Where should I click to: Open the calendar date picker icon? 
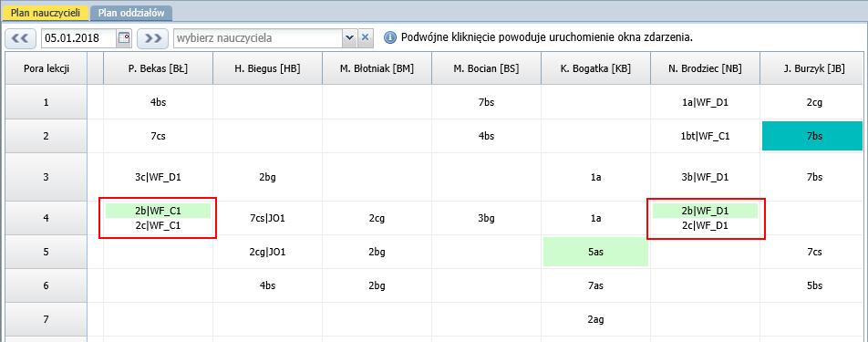123,38
